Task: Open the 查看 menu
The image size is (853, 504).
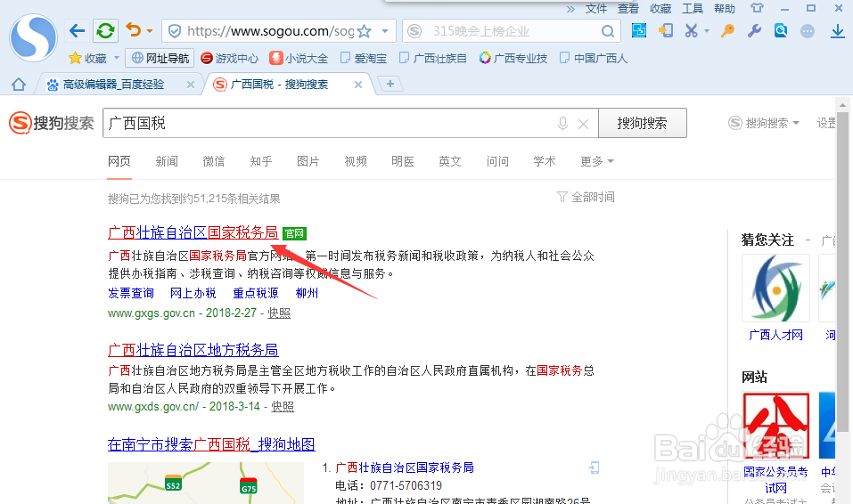Action: click(627, 9)
